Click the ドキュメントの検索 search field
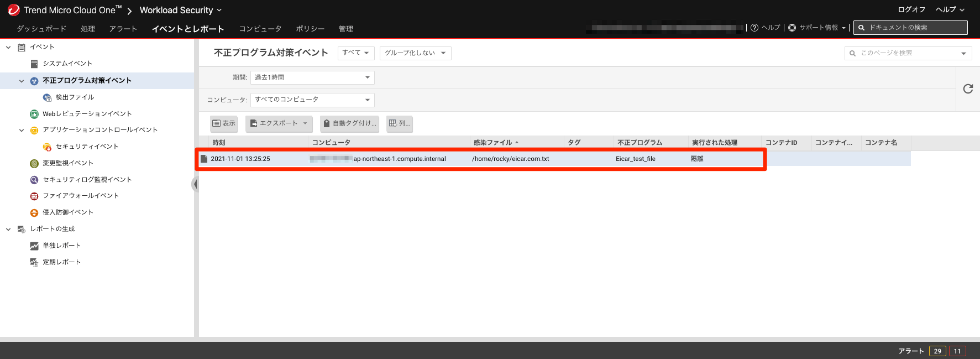The image size is (980, 359). coord(910,28)
